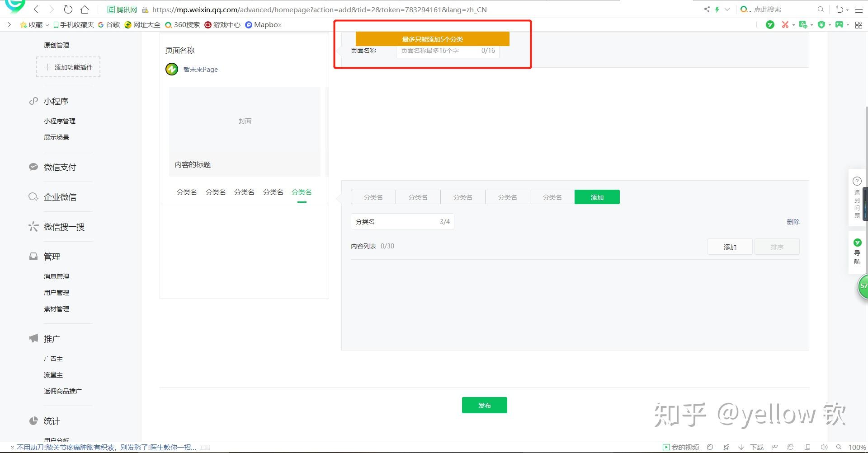Click the green round Y extension icon

770,25
